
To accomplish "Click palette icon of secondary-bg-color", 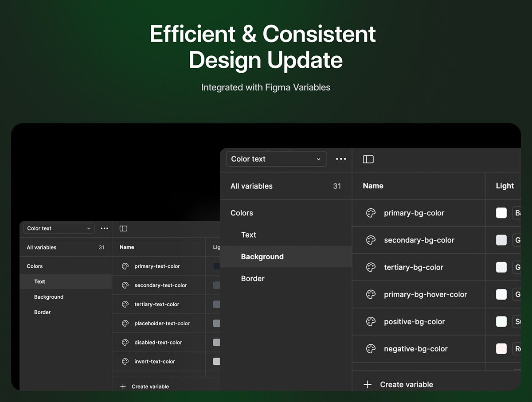I will [371, 240].
